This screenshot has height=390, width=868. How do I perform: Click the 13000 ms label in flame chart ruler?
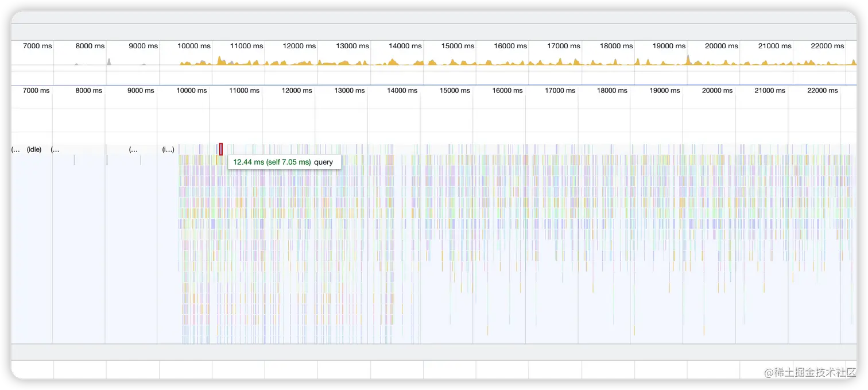349,90
